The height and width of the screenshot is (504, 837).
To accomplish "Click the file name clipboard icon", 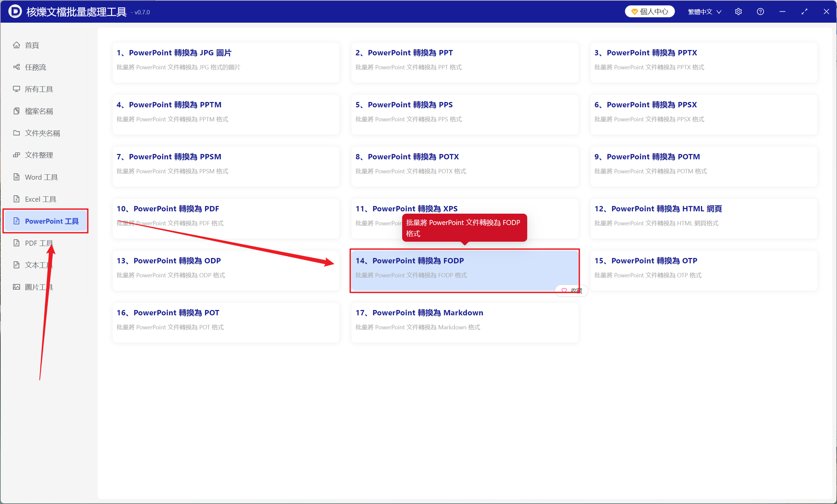I will pos(16,111).
